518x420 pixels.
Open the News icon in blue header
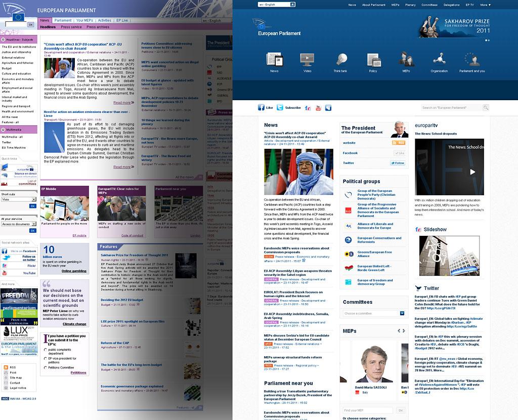click(x=274, y=60)
